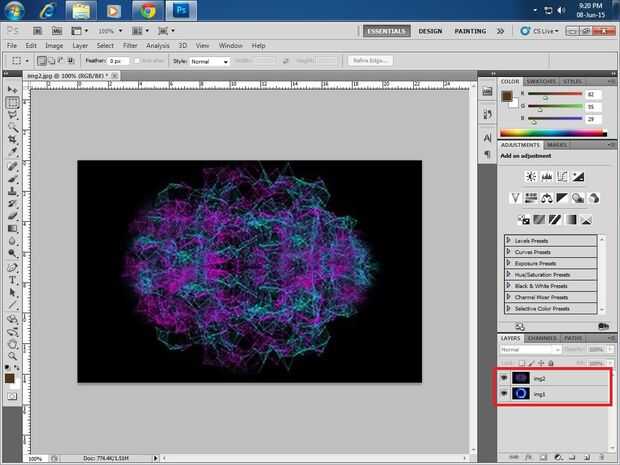620x465 pixels.
Task: Select the Type tool
Action: pos(12,281)
